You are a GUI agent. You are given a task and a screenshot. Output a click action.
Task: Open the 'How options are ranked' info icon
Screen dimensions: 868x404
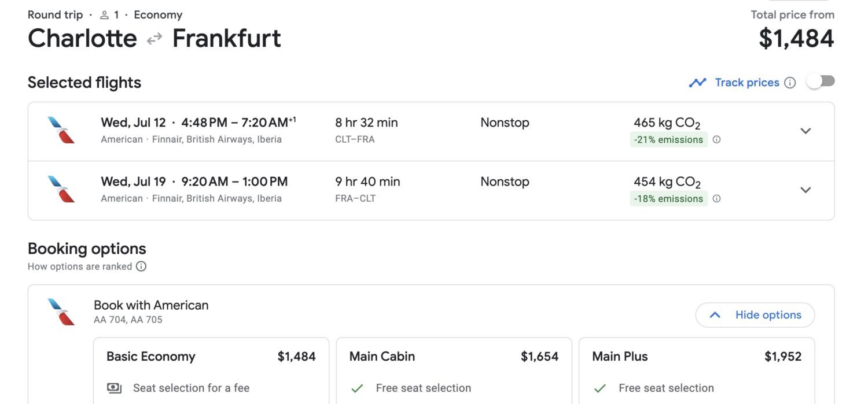(x=141, y=266)
